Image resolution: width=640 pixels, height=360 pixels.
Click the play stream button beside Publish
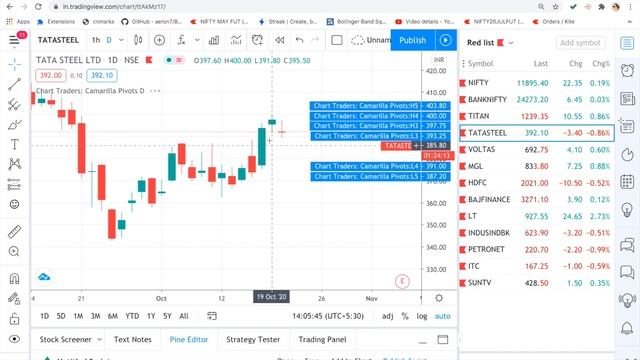click(445, 40)
